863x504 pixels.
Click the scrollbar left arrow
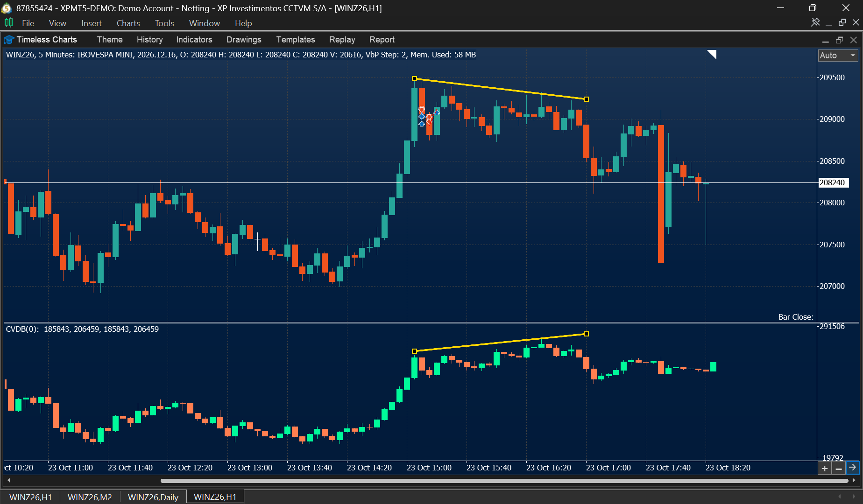click(x=9, y=480)
